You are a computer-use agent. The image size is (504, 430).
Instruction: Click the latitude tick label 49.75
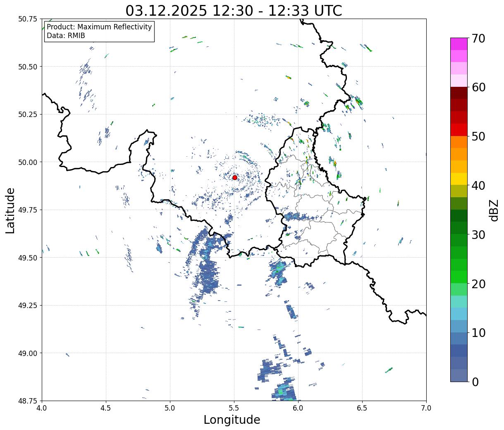coord(28,210)
